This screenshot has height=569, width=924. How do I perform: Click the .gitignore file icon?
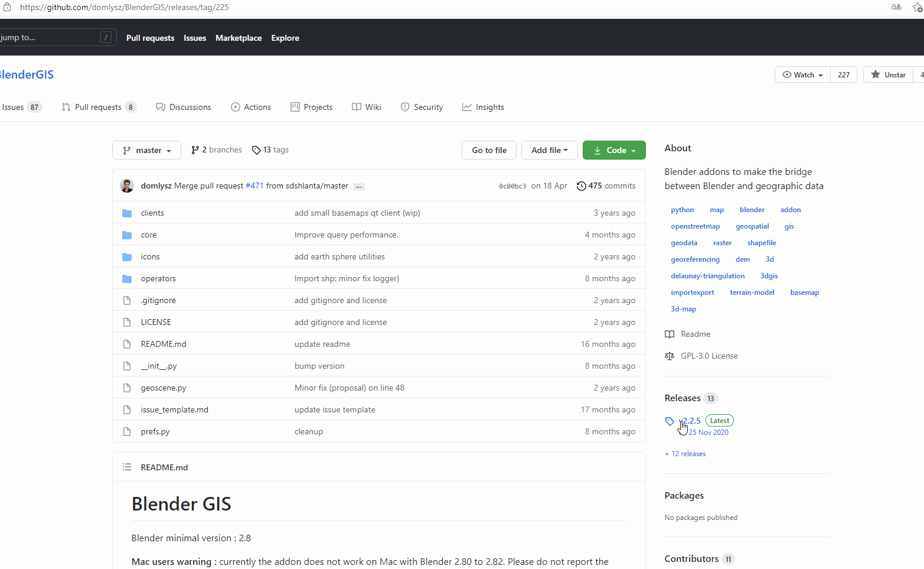(x=127, y=300)
